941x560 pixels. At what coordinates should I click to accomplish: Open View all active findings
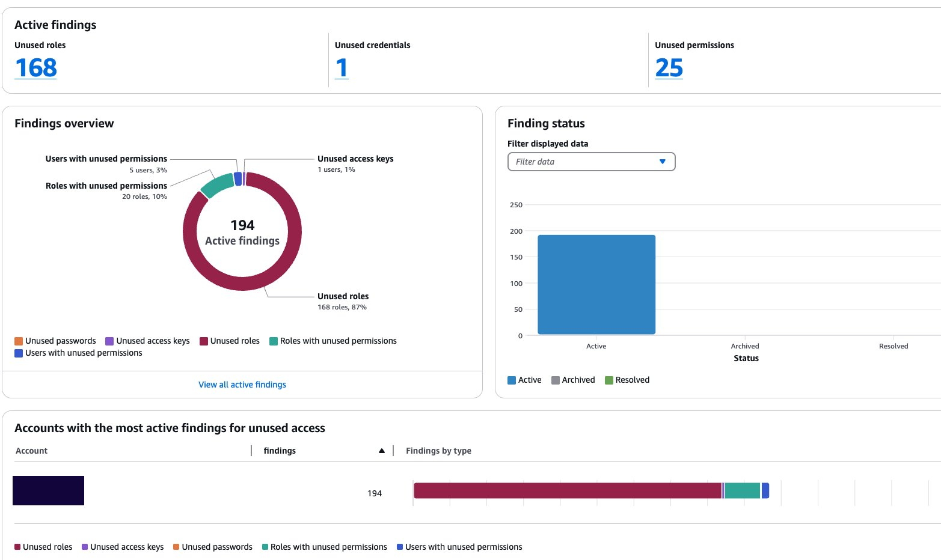[x=242, y=384]
